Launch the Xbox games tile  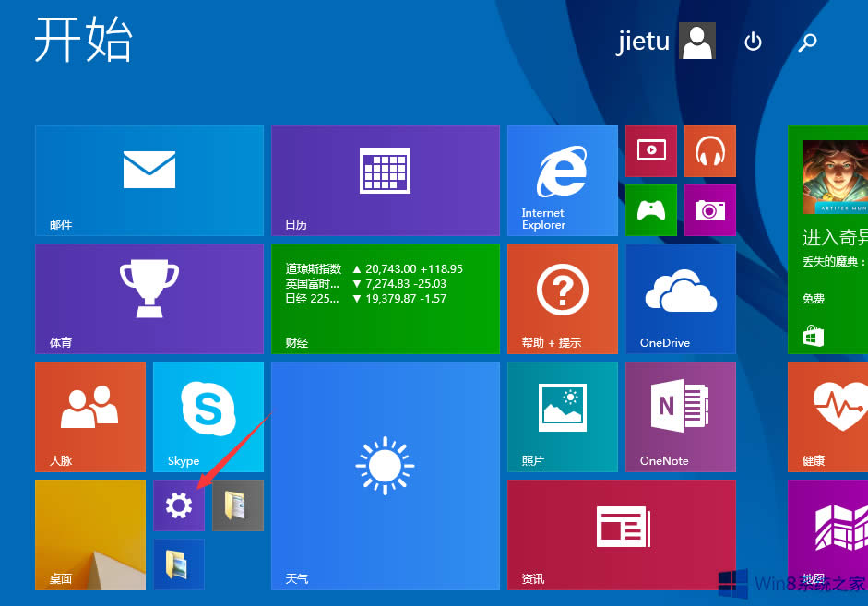click(650, 210)
